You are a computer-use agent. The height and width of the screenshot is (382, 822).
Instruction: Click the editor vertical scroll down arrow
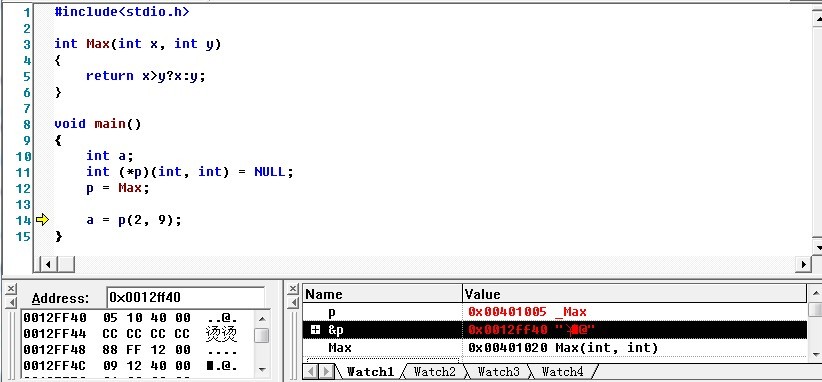click(x=817, y=246)
